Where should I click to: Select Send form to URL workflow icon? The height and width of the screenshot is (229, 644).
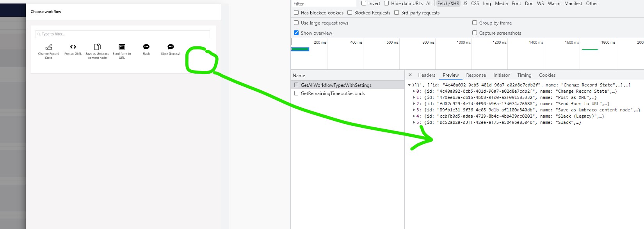pos(122,47)
